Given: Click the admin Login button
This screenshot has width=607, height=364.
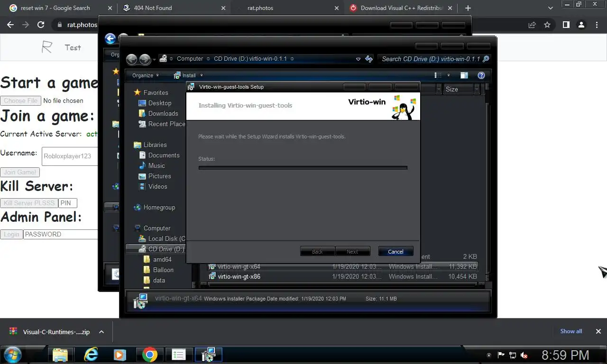Looking at the screenshot, I should tap(11, 234).
